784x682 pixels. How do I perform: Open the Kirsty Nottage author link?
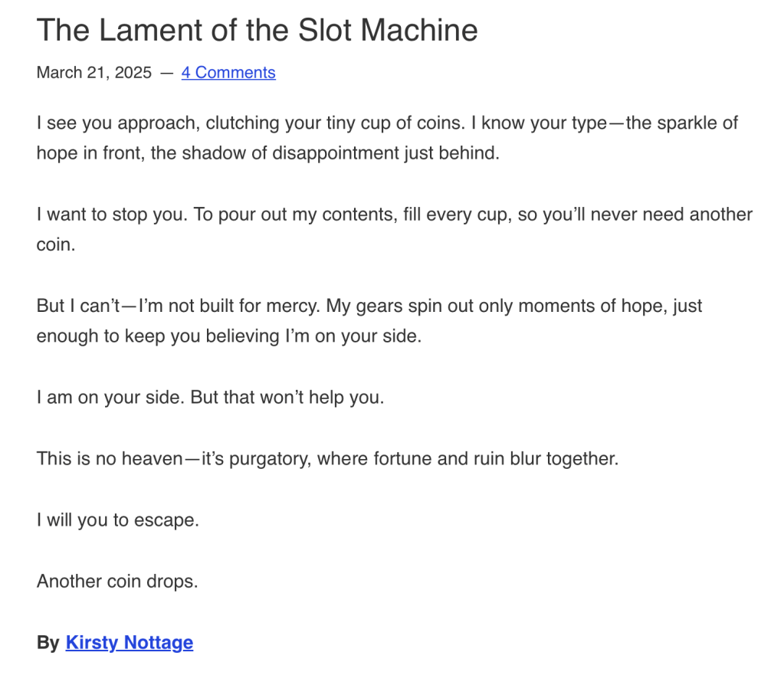point(129,642)
